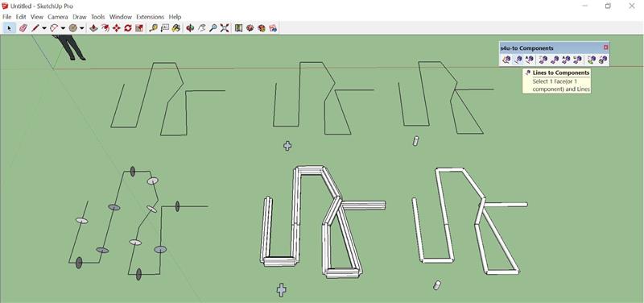Viewport: 644px width, 303px height.
Task: Select the Tape Measure tool
Action: [153, 28]
